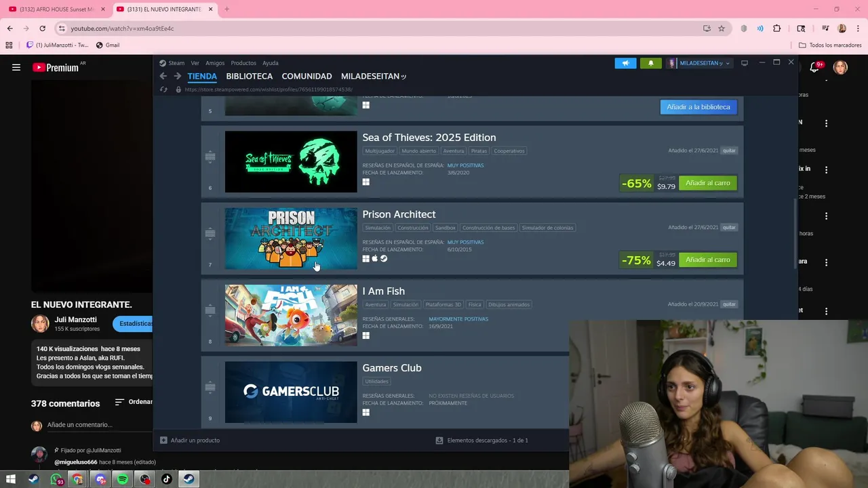Screen dimensions: 868x488
Task: Remove I Am Fish from wishlist
Action: (729, 304)
